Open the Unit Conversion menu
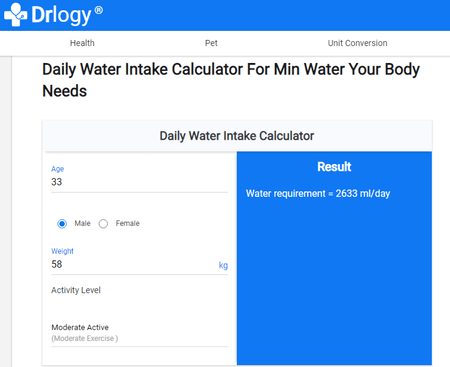Viewport: 450px width, 367px height. (x=357, y=43)
